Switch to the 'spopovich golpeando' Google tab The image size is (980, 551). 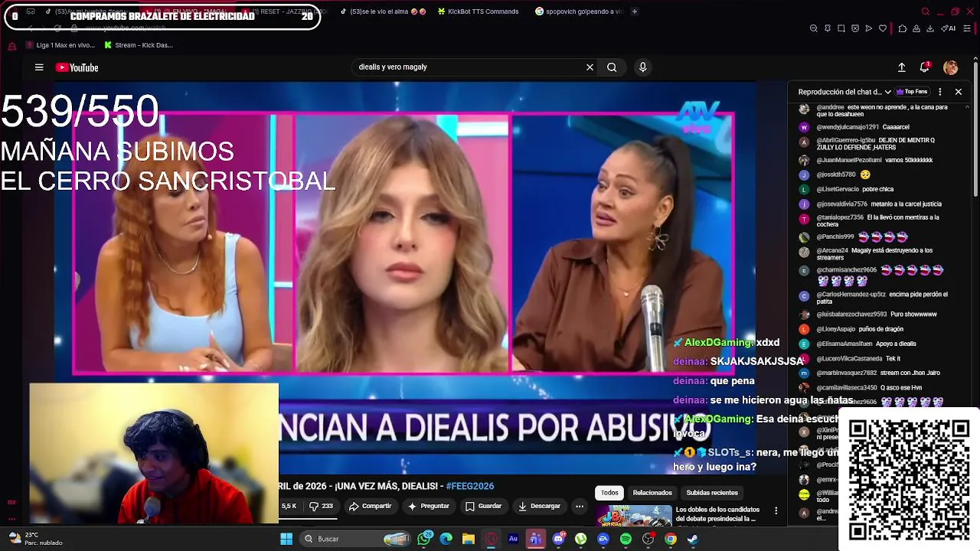(x=578, y=11)
